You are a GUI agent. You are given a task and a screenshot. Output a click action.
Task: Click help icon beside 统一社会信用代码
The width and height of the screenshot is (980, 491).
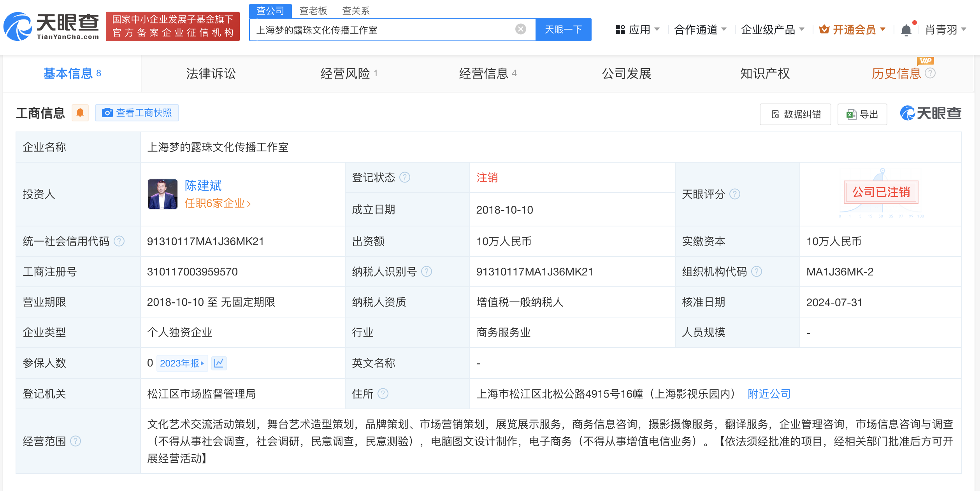[x=119, y=241]
